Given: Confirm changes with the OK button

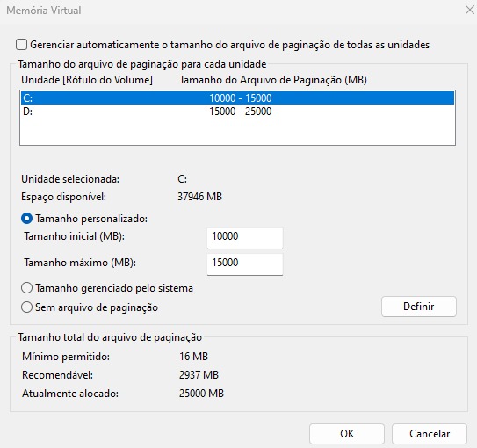Looking at the screenshot, I should [347, 434].
